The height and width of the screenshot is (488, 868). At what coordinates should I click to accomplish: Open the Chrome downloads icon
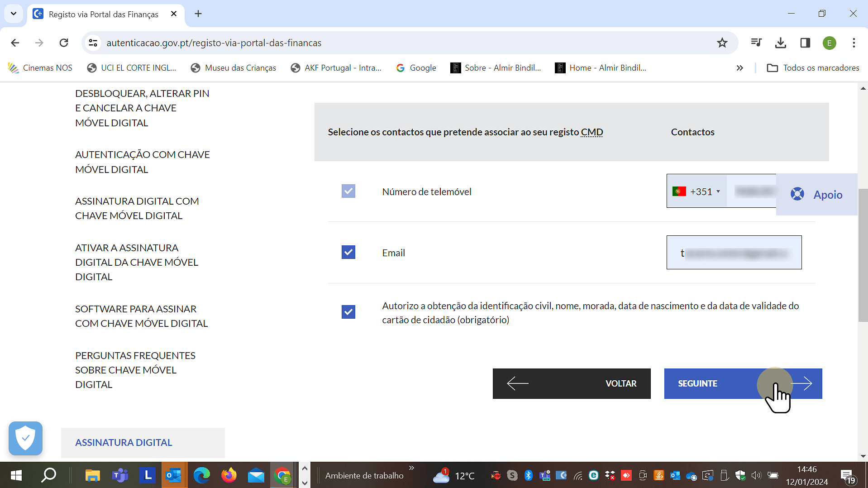pyautogui.click(x=780, y=43)
